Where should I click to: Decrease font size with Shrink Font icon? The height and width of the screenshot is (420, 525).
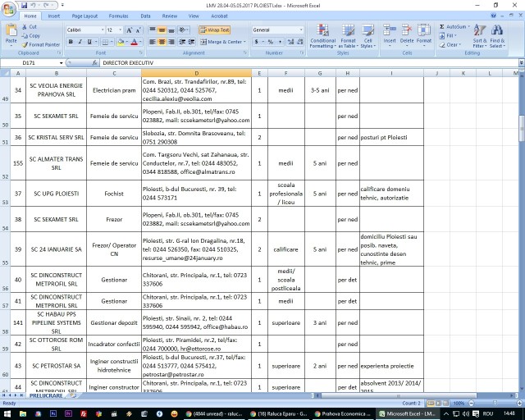139,30
